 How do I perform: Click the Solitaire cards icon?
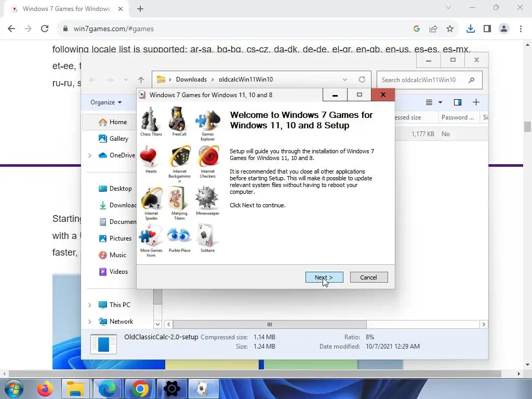tap(206, 235)
